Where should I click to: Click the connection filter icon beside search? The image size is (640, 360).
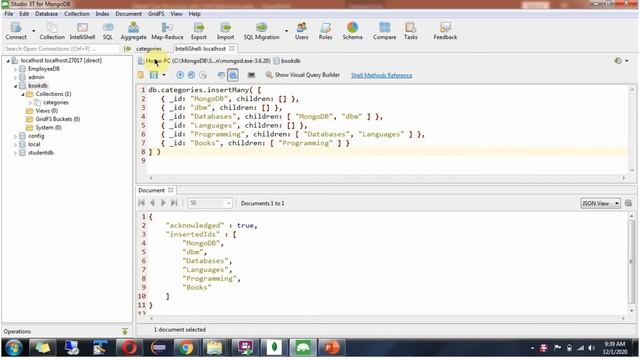(x=127, y=49)
